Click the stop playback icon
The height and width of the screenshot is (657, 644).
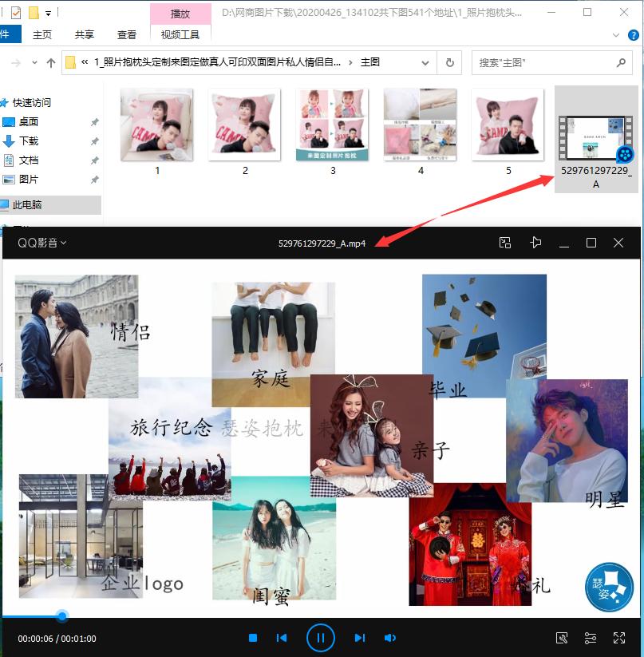click(252, 637)
